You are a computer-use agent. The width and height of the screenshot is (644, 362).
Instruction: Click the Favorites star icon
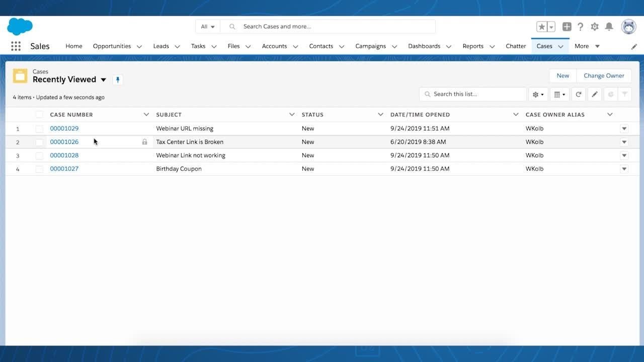click(542, 27)
